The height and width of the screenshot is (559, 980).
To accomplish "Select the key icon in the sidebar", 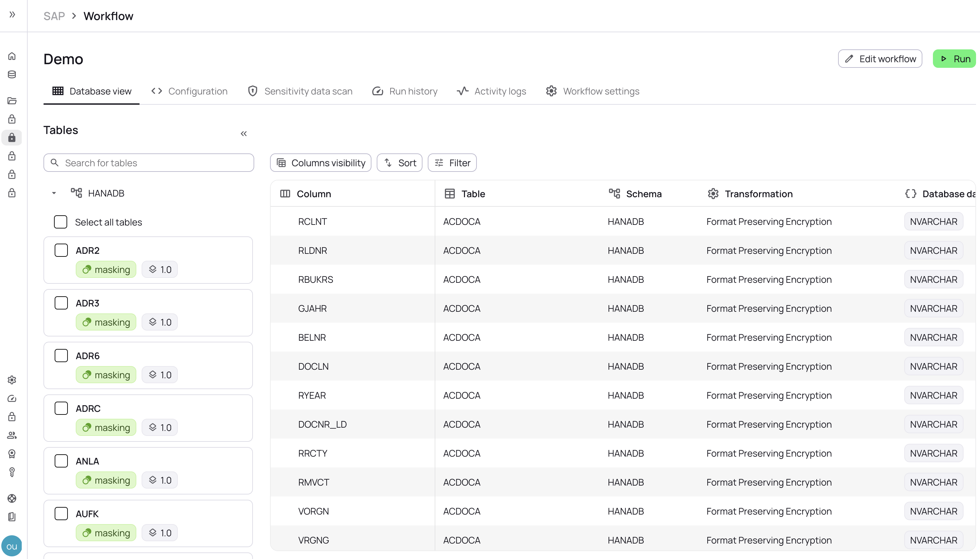I will click(x=12, y=472).
